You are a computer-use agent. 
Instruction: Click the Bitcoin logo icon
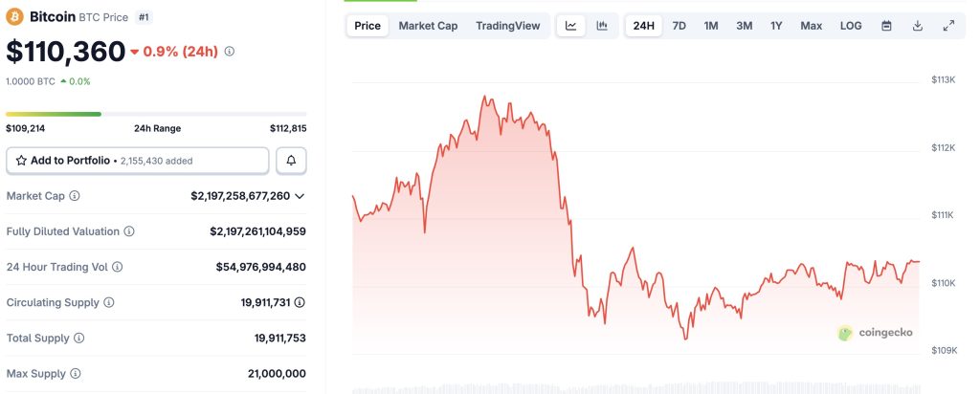coord(15,17)
